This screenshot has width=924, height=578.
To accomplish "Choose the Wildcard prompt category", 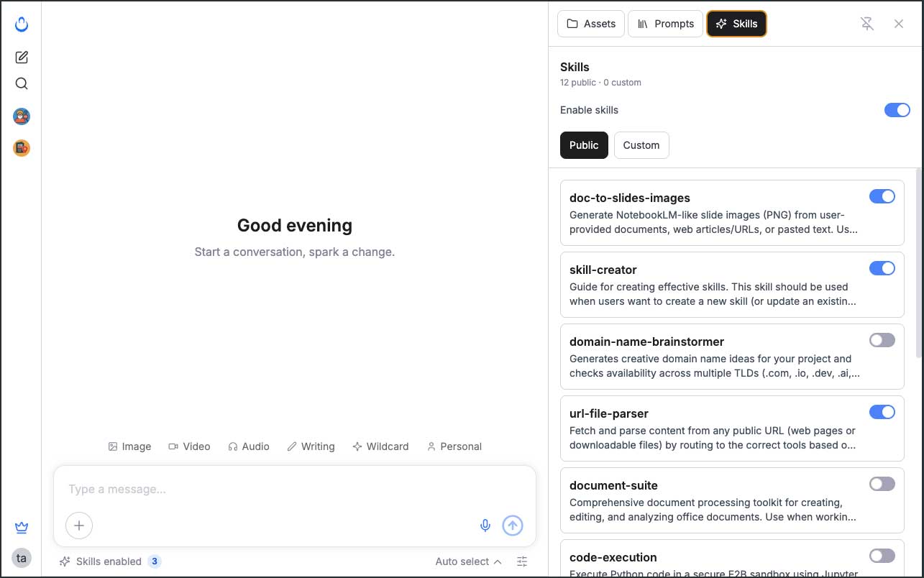I will pos(380,446).
